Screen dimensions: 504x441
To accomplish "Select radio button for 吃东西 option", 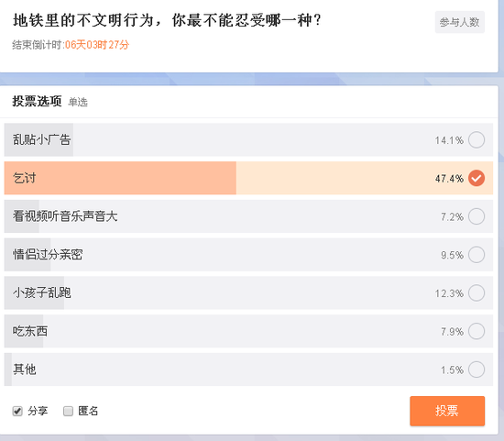I will (x=477, y=331).
